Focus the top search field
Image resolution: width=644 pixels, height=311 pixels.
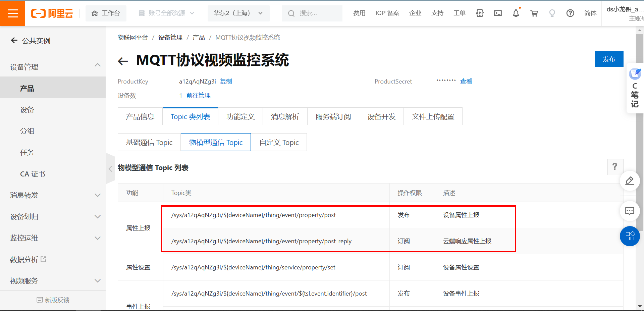312,13
